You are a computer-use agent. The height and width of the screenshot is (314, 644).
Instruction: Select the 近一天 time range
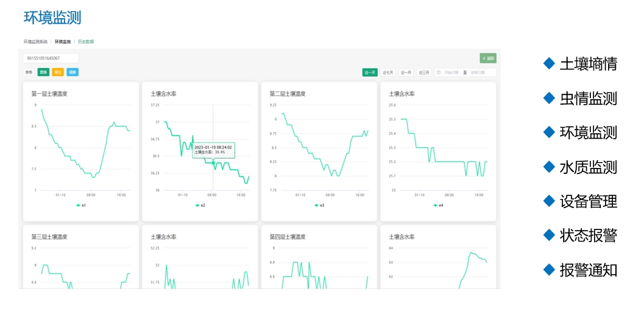370,72
